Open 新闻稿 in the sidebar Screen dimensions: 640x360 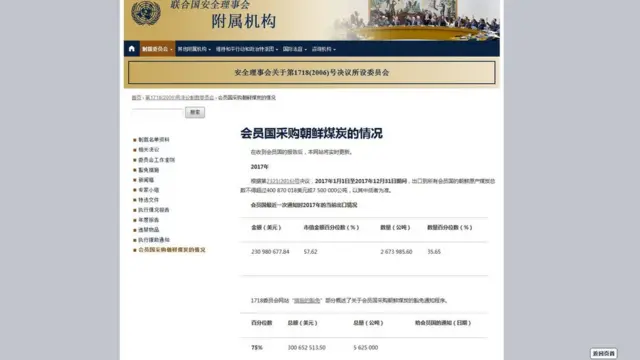point(146,180)
